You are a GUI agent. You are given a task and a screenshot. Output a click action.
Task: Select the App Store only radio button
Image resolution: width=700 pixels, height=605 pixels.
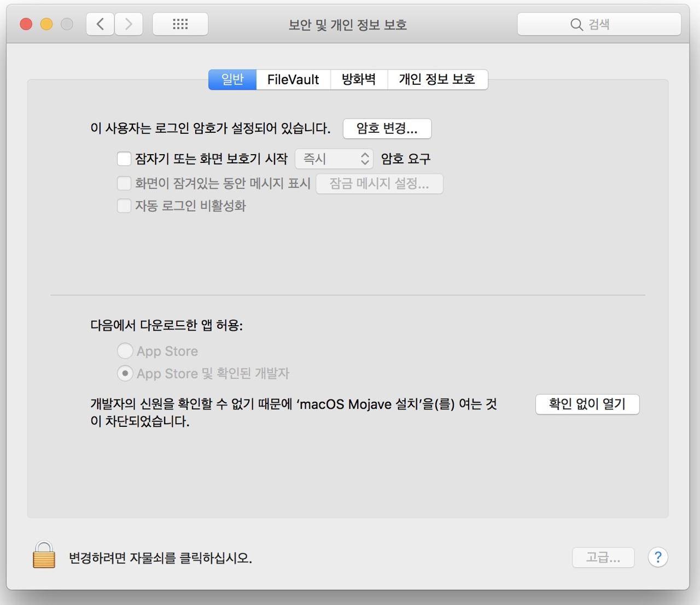coord(125,351)
